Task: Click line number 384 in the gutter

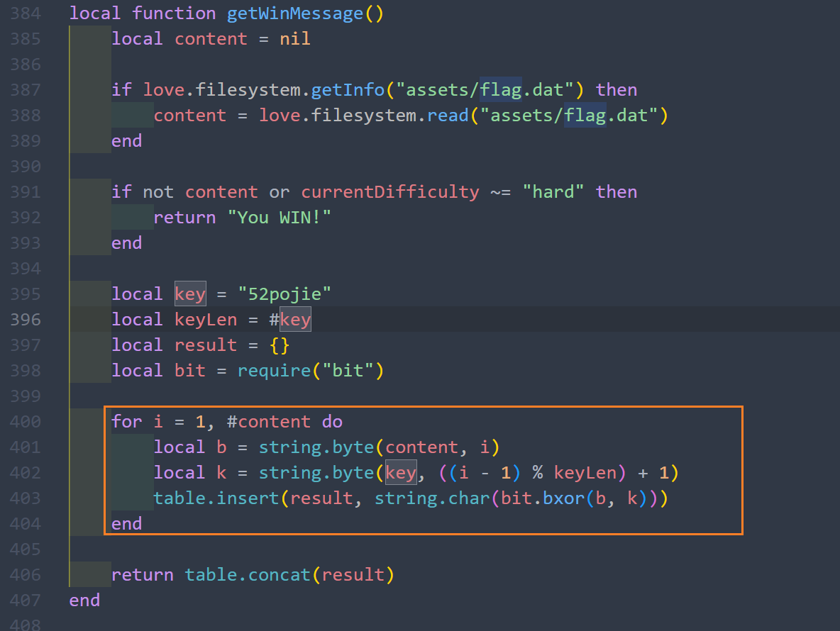Action: tap(26, 13)
